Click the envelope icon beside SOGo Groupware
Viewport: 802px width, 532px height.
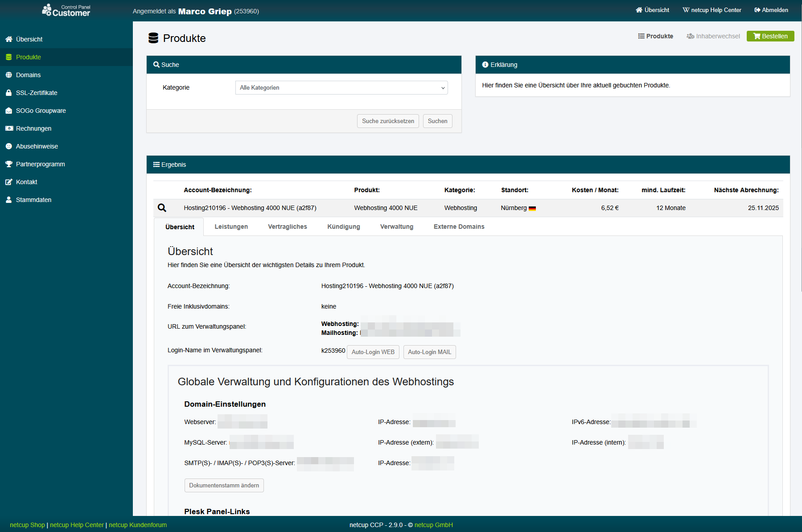coord(9,111)
